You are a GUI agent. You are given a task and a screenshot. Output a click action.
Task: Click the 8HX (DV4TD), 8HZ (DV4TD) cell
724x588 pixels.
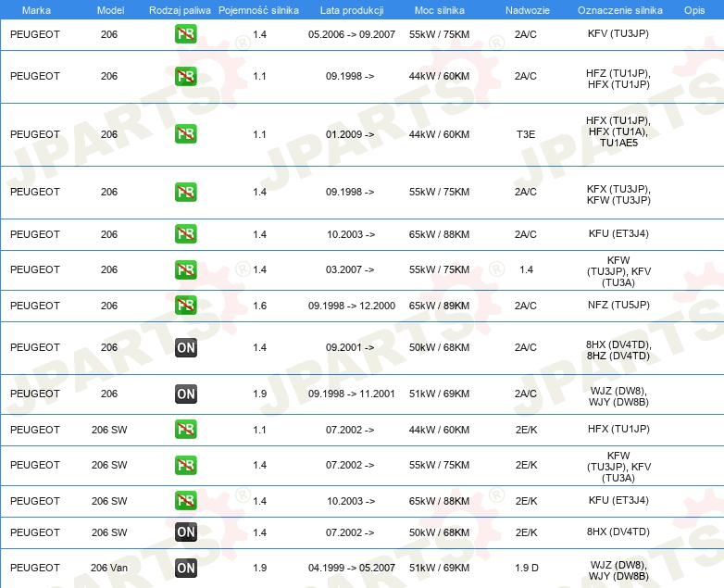618,350
